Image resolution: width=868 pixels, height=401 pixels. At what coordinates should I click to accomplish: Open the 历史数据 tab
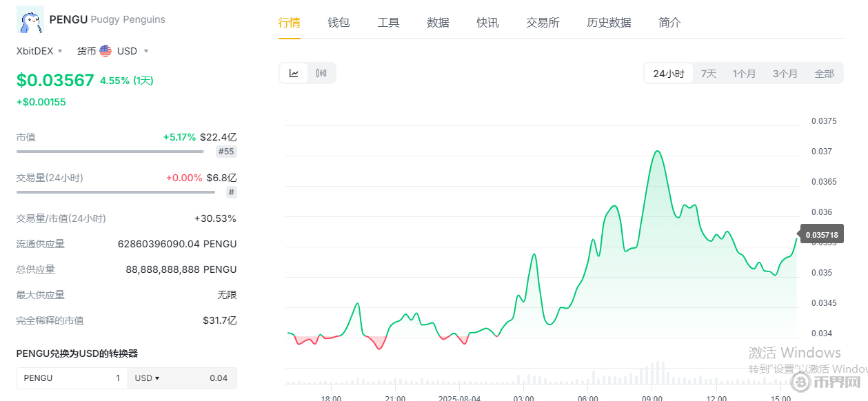point(609,22)
